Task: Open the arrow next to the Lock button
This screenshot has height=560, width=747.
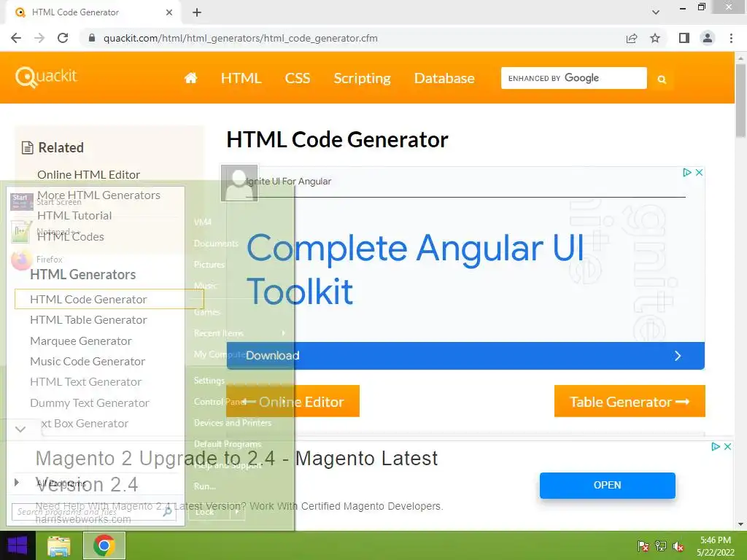Action: coord(237,512)
